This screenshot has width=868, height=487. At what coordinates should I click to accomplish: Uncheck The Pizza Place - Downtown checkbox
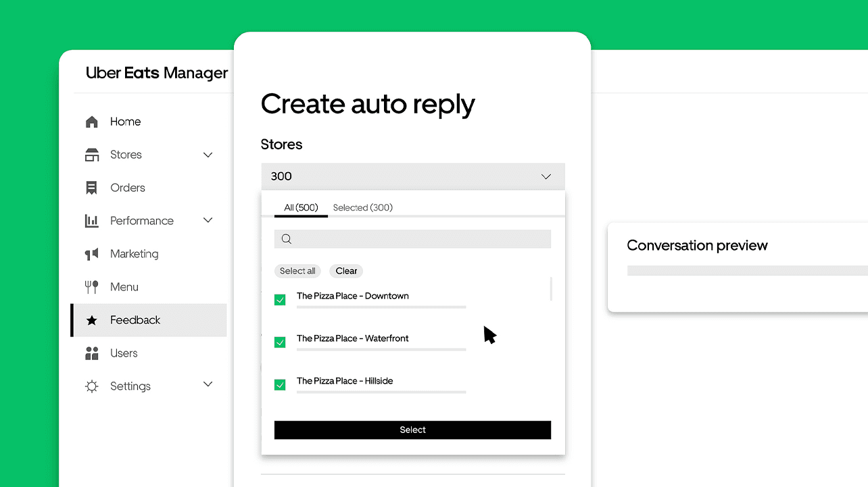280,299
